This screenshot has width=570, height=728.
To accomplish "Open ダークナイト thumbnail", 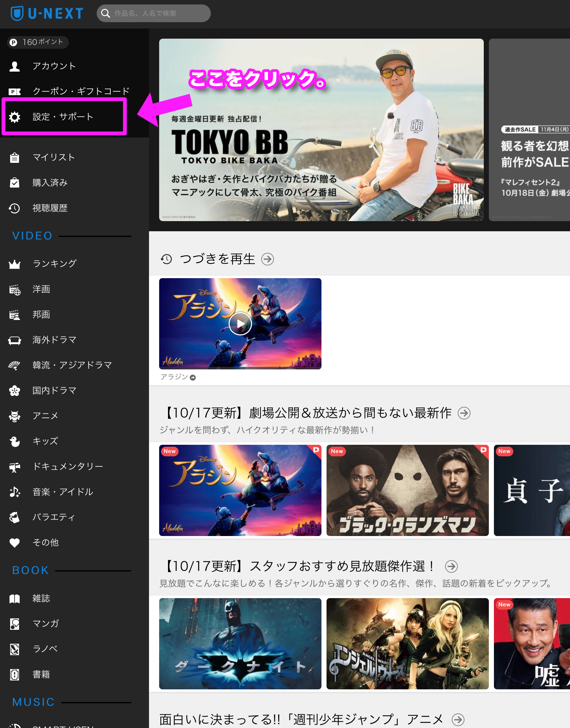I will [240, 644].
